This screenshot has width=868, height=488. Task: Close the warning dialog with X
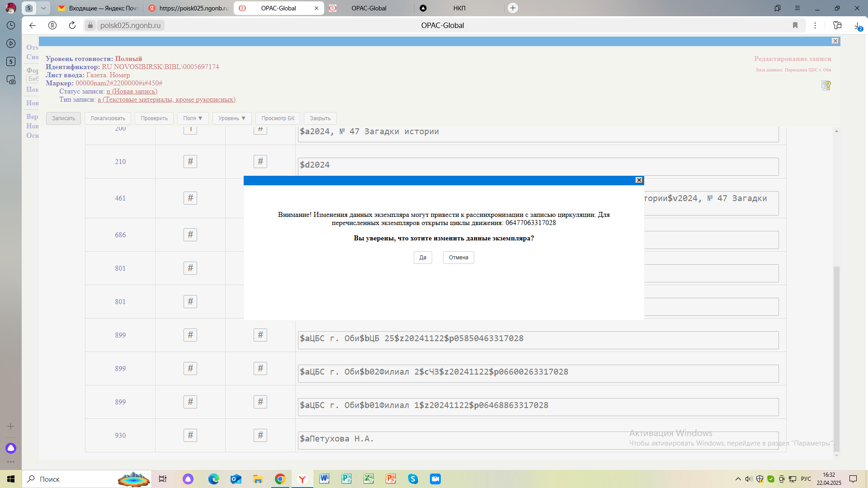pyautogui.click(x=639, y=180)
